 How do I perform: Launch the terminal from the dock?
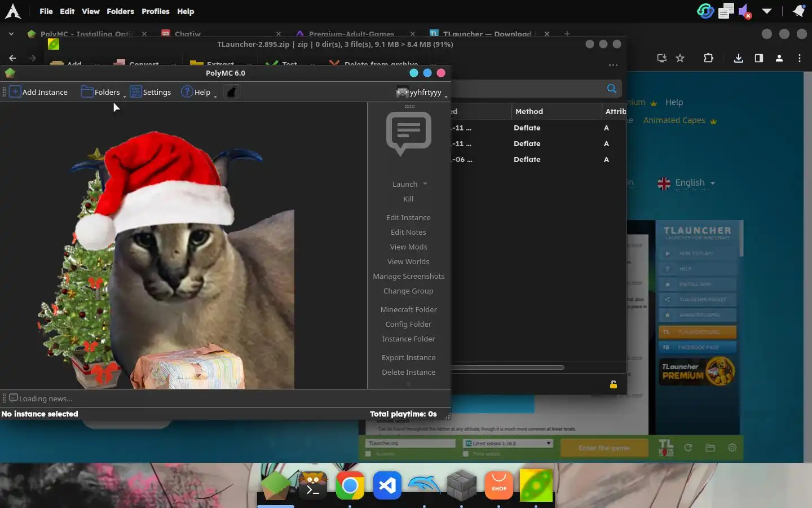(x=312, y=485)
